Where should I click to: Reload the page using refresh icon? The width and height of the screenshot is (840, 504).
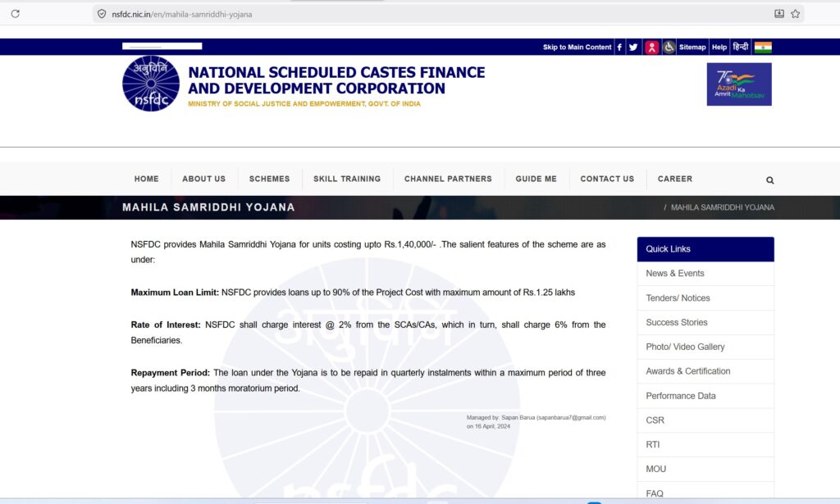point(15,14)
